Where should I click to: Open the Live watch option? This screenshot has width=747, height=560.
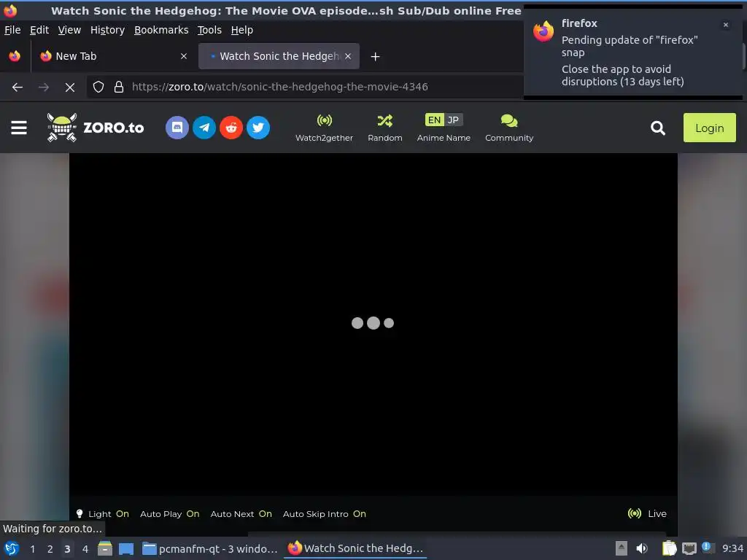pos(647,513)
